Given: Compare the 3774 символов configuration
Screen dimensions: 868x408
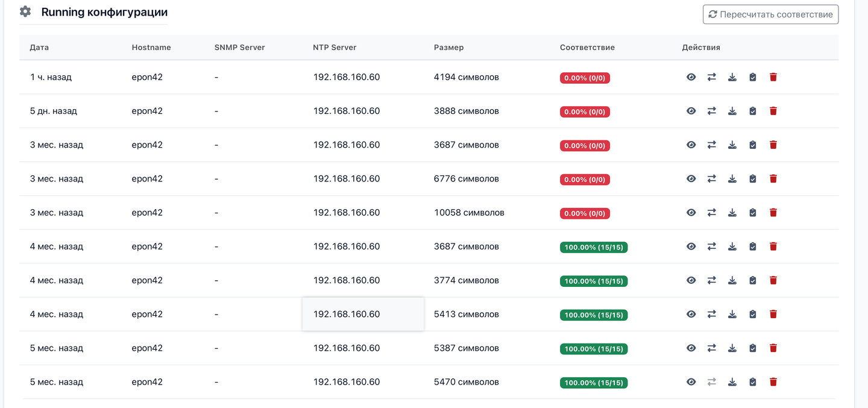Looking at the screenshot, I should coord(712,280).
